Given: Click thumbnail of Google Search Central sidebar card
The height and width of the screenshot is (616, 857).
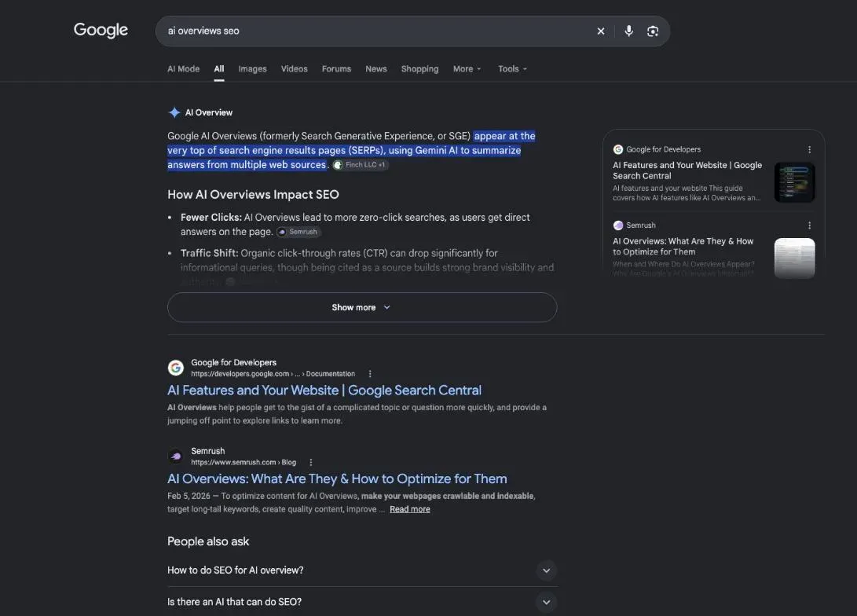Looking at the screenshot, I should click(x=794, y=182).
